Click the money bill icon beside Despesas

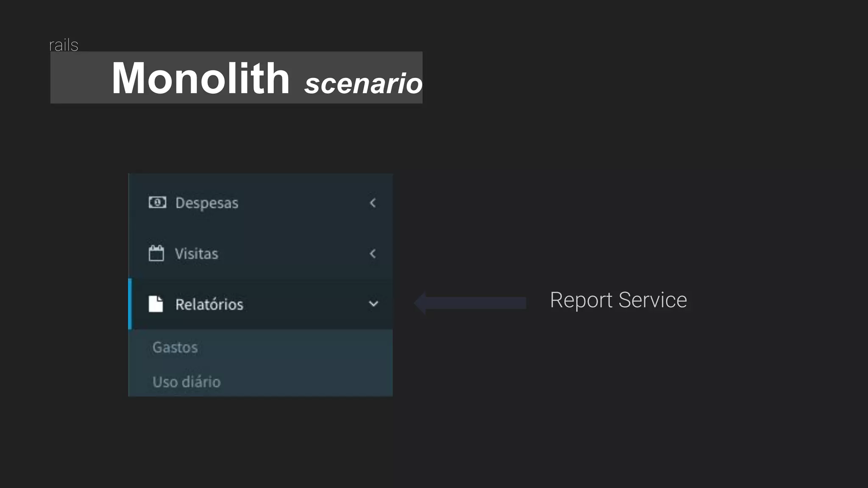[157, 202]
